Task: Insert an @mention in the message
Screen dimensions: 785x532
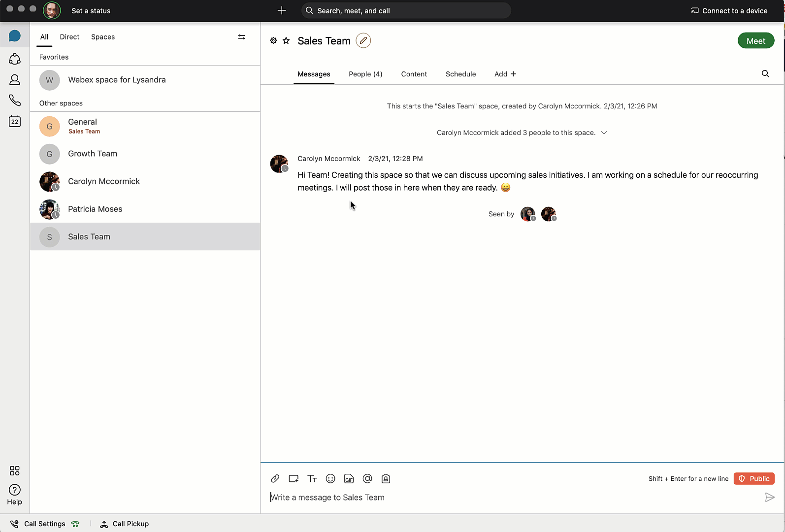Action: point(367,479)
